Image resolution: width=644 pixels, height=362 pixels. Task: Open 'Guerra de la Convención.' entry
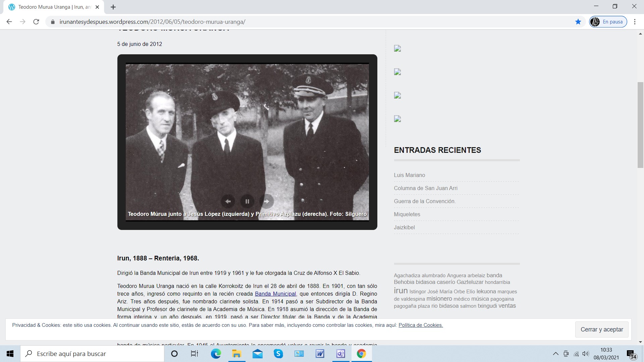[x=425, y=201]
